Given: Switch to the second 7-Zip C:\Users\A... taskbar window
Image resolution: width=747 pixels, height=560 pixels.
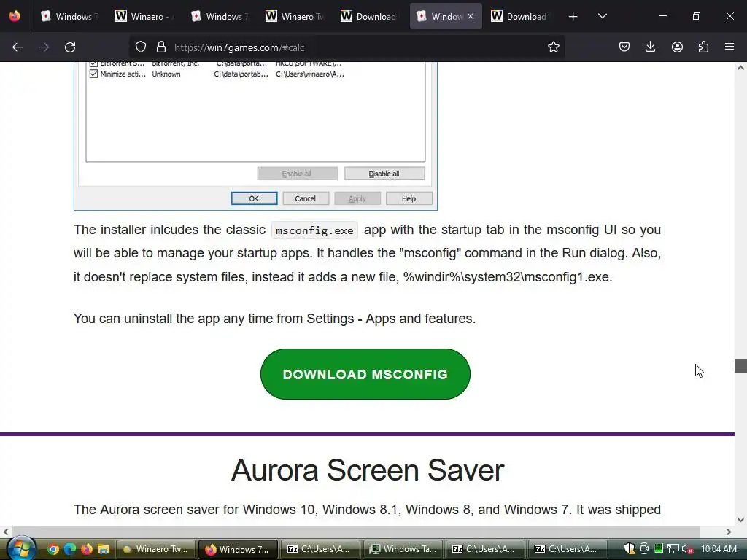Looking at the screenshot, I should coord(485,549).
